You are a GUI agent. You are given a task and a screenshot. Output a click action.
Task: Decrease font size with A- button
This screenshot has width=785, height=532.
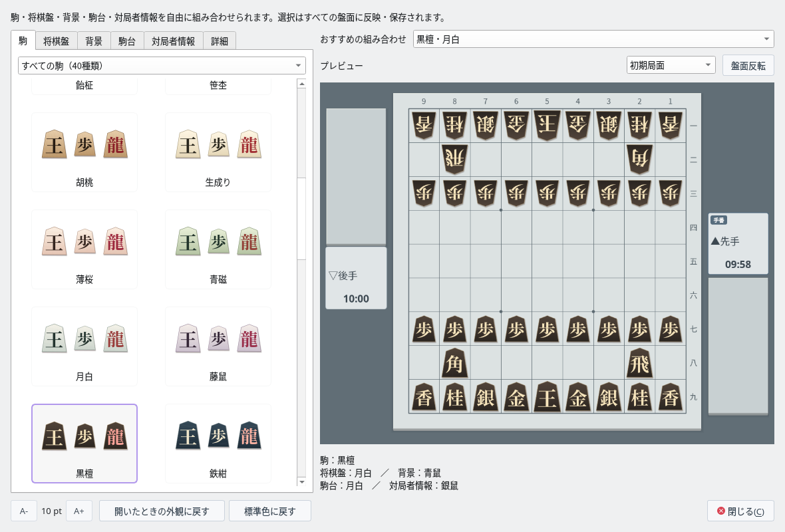pos(23,511)
